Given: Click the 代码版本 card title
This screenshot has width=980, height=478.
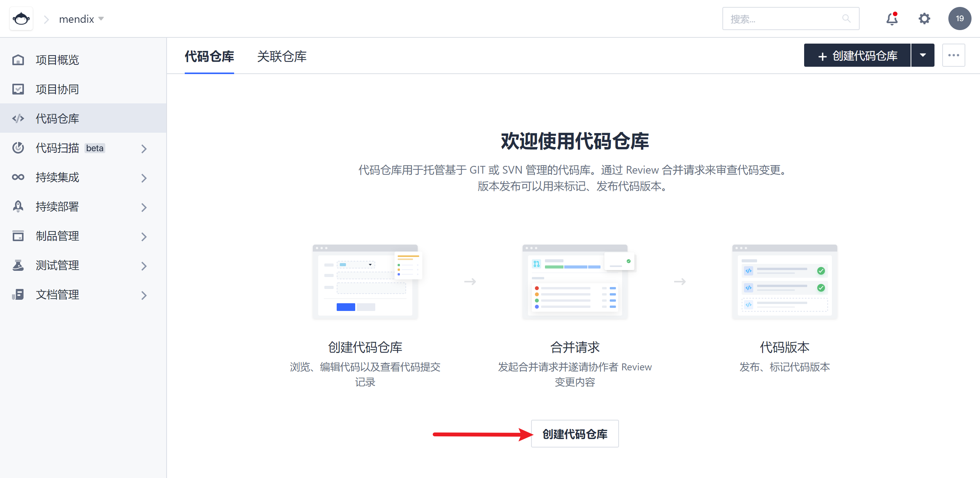Looking at the screenshot, I should (784, 347).
